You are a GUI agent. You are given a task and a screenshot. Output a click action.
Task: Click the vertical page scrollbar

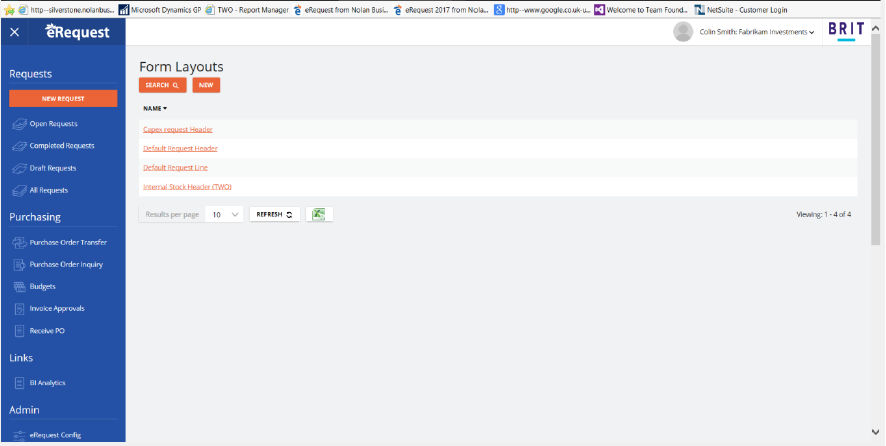click(x=876, y=150)
